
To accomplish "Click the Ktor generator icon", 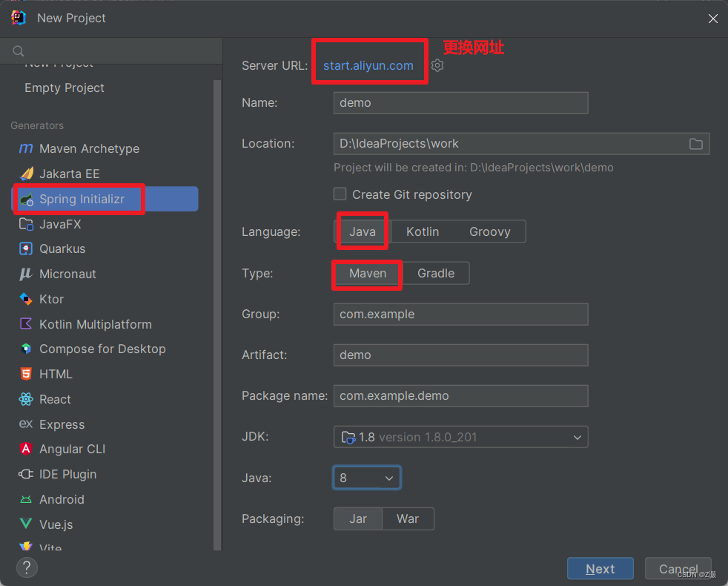I will coord(26,299).
